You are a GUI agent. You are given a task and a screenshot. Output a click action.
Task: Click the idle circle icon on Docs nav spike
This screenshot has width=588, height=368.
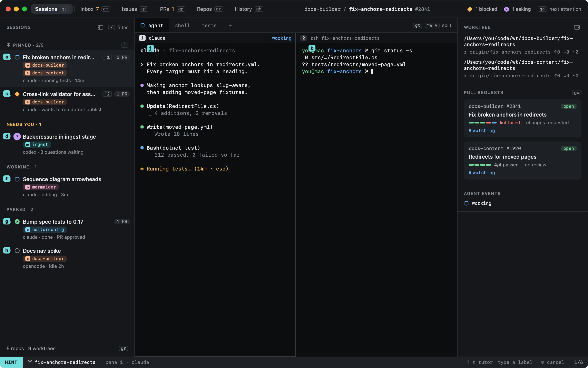point(17,251)
